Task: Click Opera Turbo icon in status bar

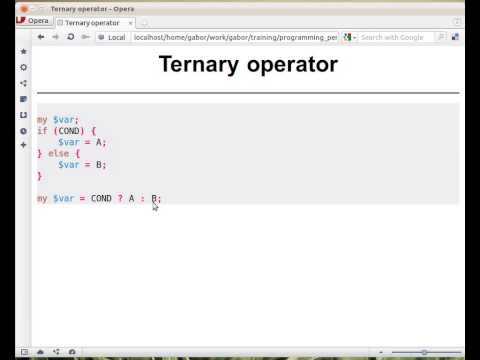Action: pyautogui.click(x=72, y=352)
